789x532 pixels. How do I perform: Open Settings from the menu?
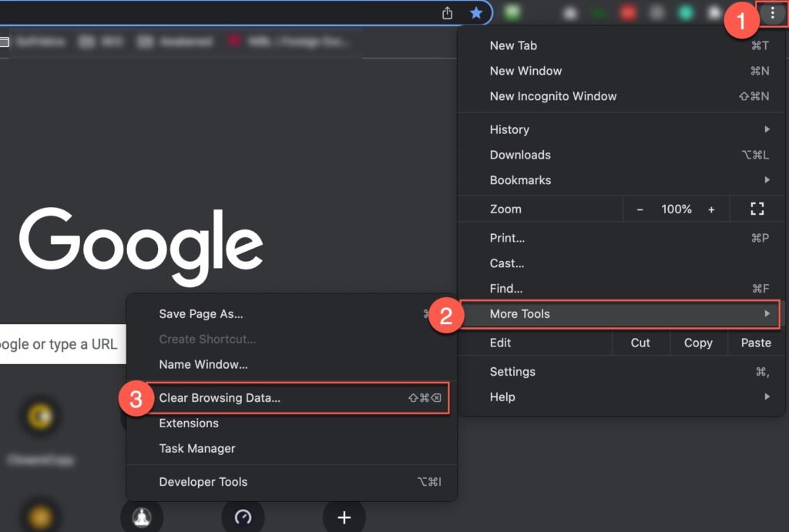(x=622, y=372)
